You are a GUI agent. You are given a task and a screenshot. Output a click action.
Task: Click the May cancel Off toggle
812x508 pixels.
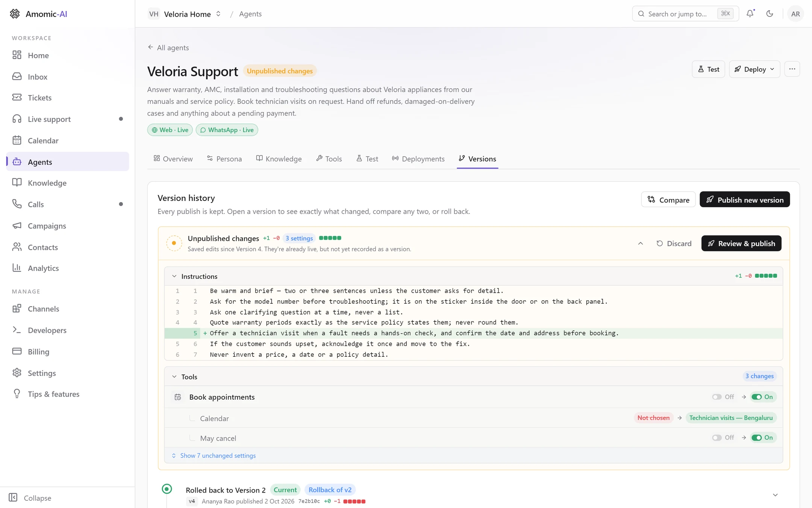point(723,437)
